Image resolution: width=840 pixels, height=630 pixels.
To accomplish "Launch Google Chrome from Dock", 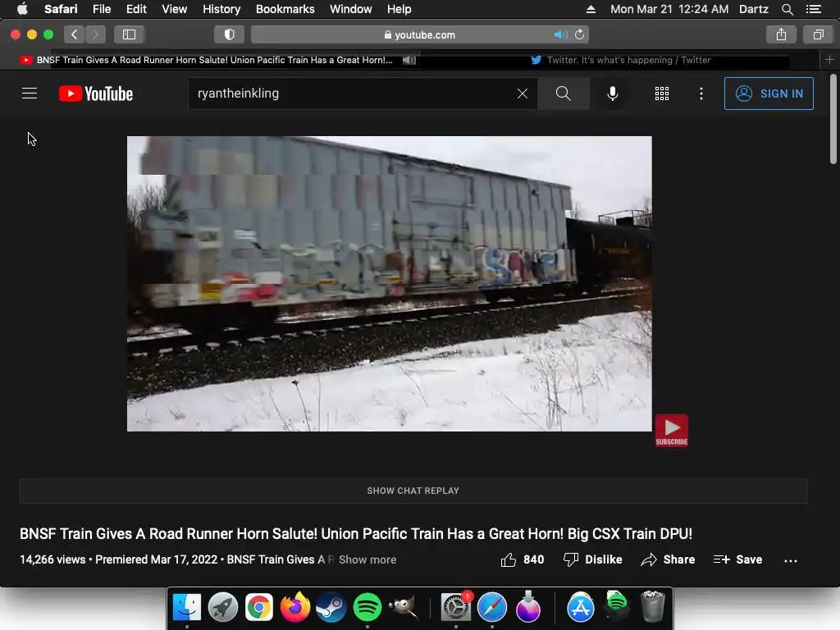I will click(258, 608).
